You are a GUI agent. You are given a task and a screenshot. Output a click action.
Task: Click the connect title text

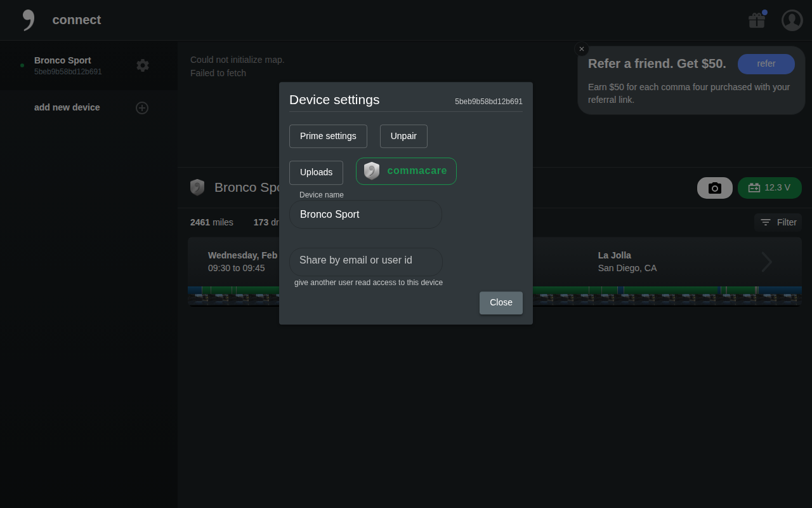pos(76,20)
